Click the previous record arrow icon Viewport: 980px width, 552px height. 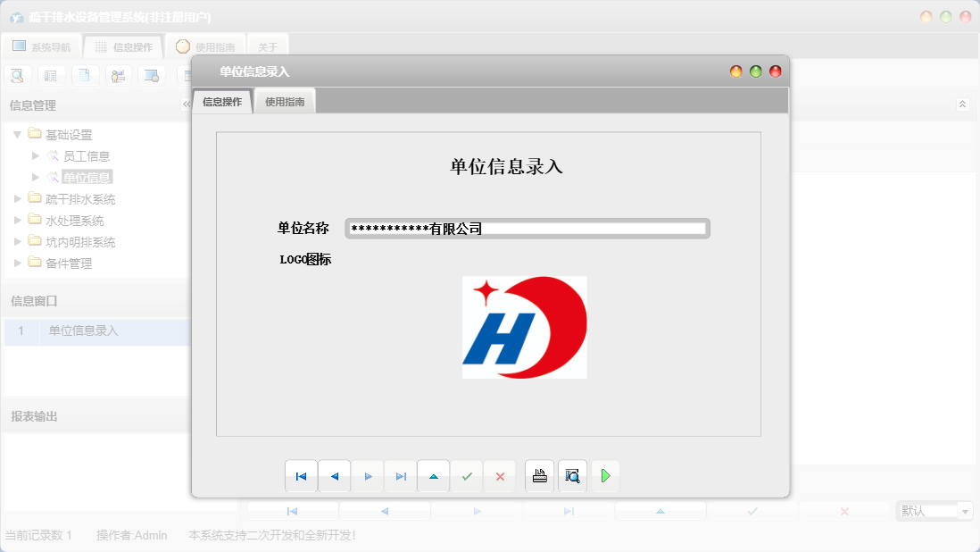334,476
